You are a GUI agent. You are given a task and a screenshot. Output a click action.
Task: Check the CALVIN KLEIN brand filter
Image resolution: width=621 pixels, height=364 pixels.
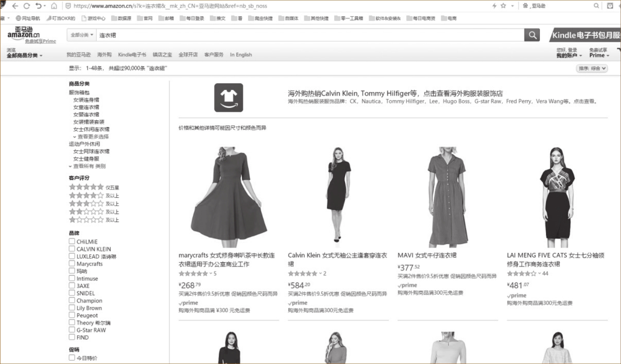(72, 249)
